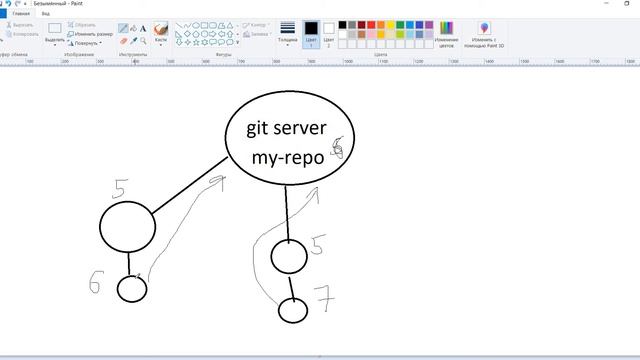The width and height of the screenshot is (640, 360).
Task: Click Cut (Вырезать) button
Action: tap(20, 25)
